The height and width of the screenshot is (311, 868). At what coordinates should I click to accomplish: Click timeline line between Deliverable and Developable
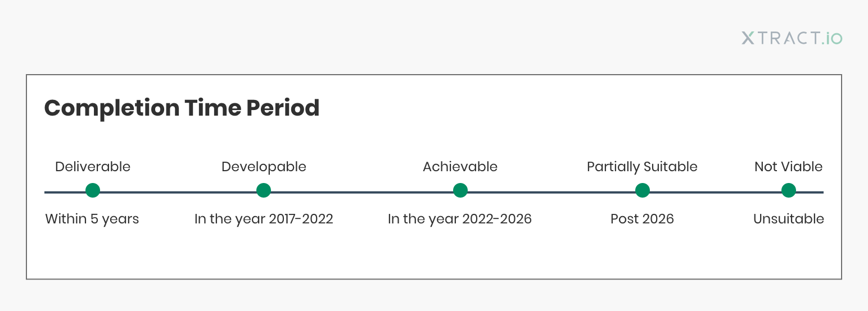click(178, 192)
